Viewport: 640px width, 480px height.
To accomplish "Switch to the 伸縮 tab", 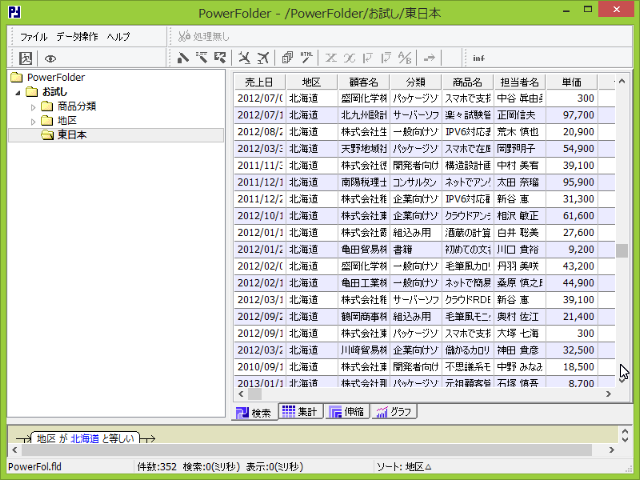I will (x=347, y=411).
